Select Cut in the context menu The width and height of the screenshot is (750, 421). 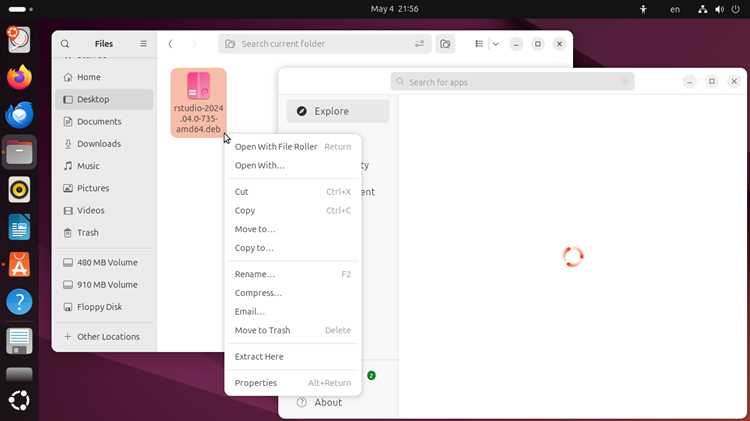[293, 192]
